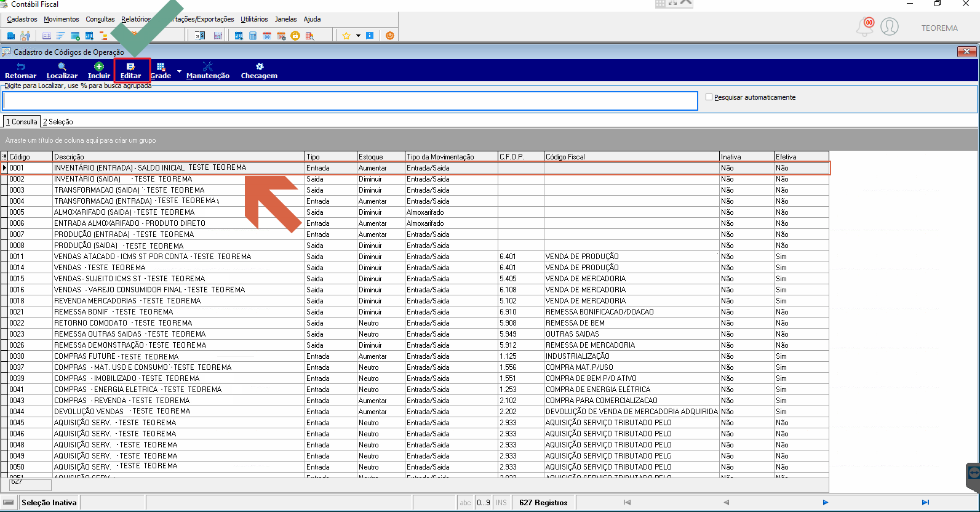Click the grid options icon left of Código header
Image resolution: width=980 pixels, height=512 pixels.
[4, 156]
